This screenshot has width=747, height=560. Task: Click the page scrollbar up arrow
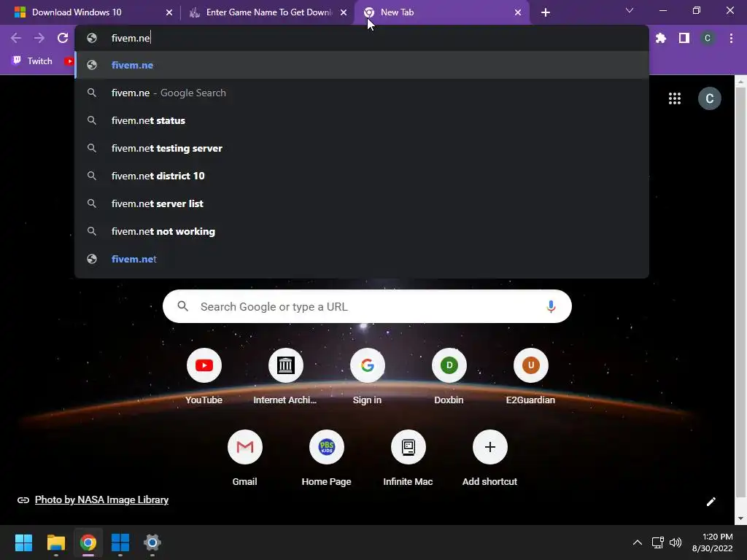[740, 82]
